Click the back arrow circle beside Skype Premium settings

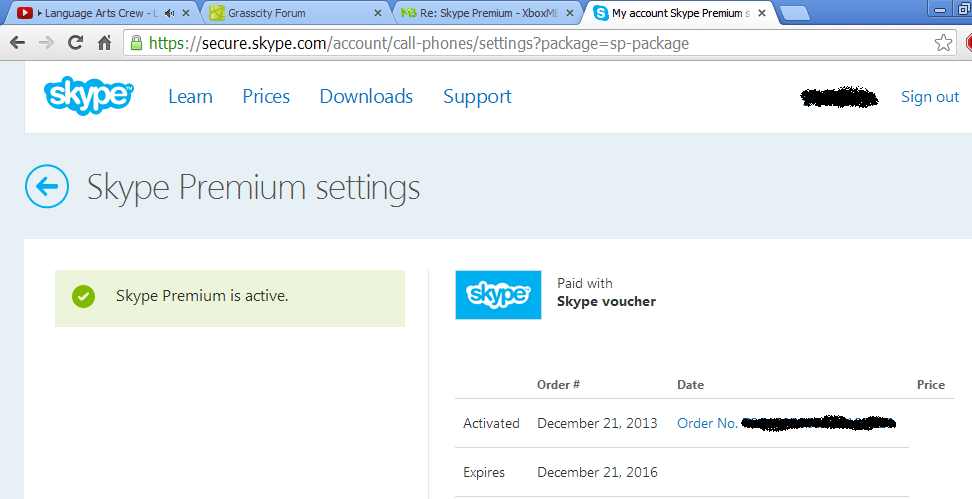coord(47,187)
